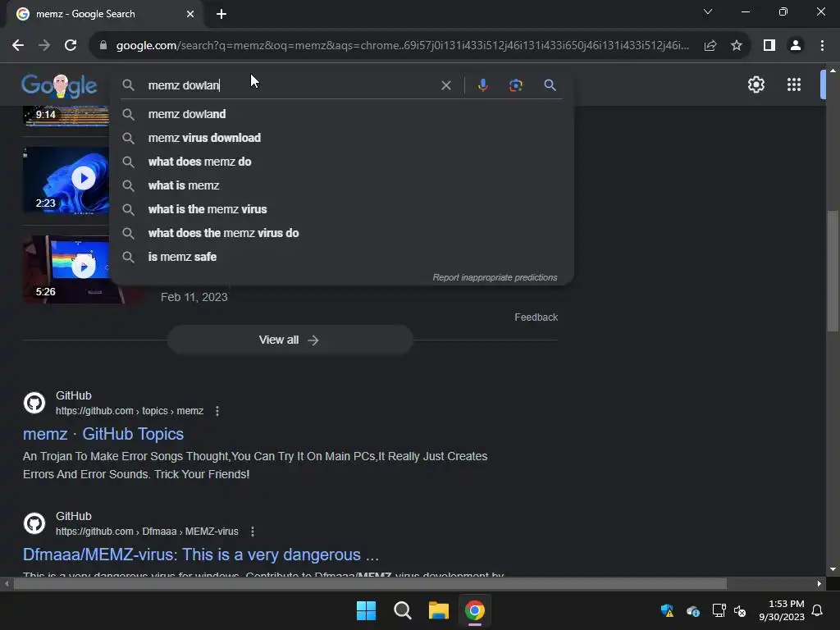Click the scroll right arrow
Viewport: 840px width, 630px height.
pyautogui.click(x=819, y=583)
